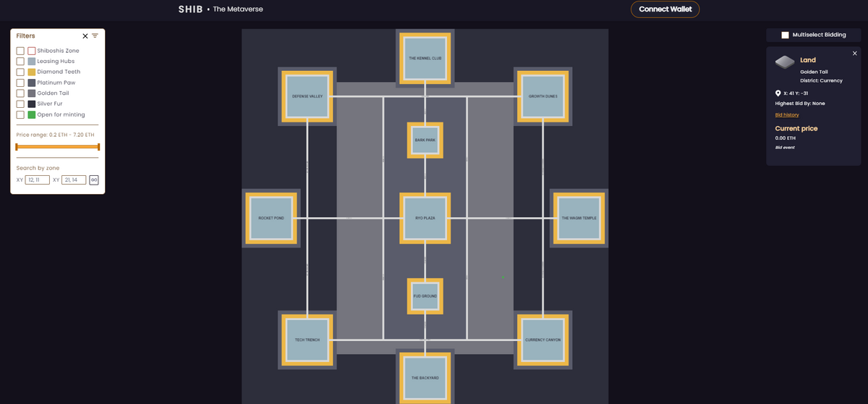Click the right handle of price range slider
The width and height of the screenshot is (868, 404).
98,147
